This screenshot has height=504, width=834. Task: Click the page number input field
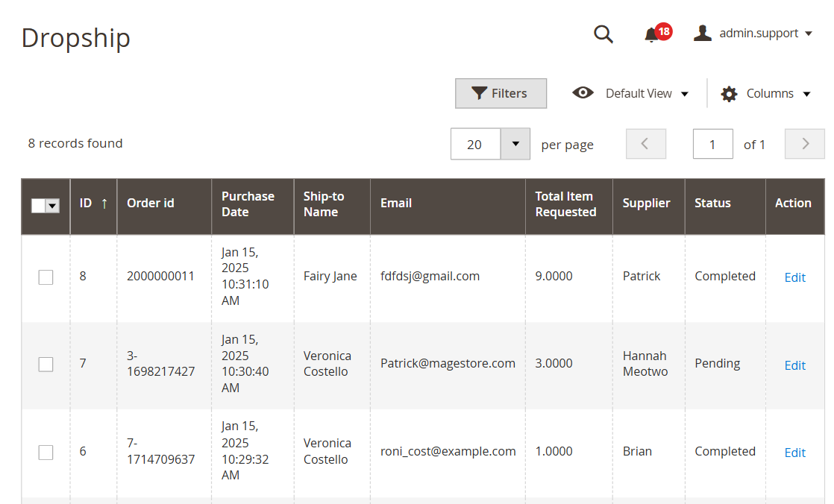[712, 143]
